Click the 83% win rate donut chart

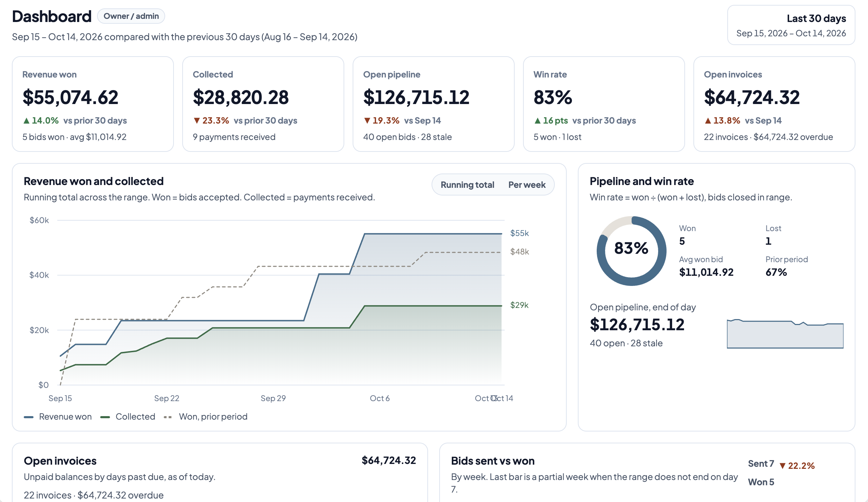click(x=631, y=251)
